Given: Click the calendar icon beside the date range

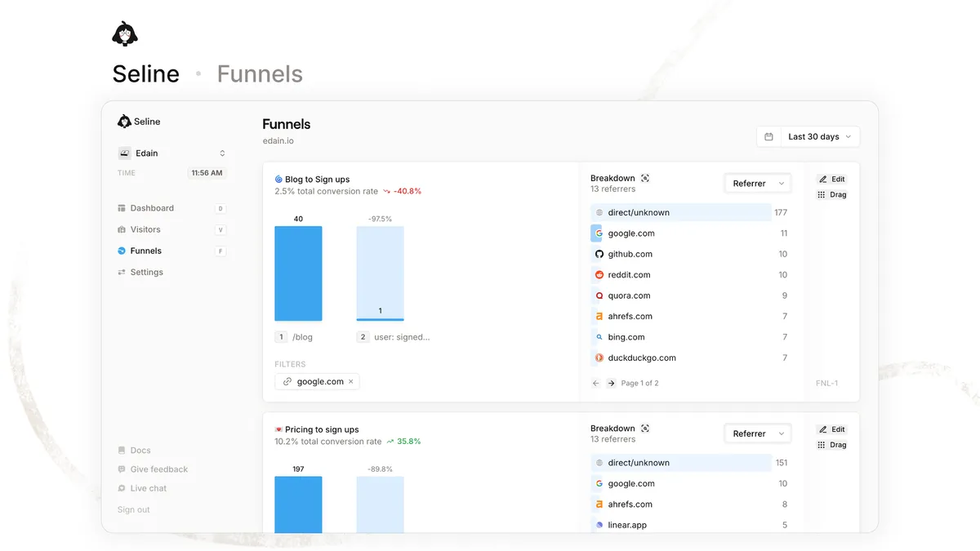Looking at the screenshot, I should pyautogui.click(x=768, y=137).
